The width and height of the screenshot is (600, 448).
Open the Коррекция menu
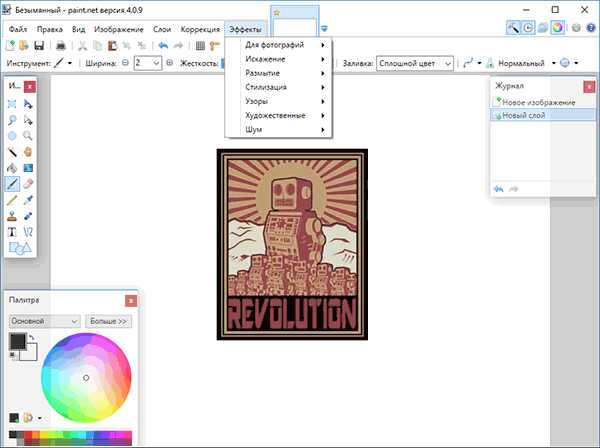(x=201, y=29)
